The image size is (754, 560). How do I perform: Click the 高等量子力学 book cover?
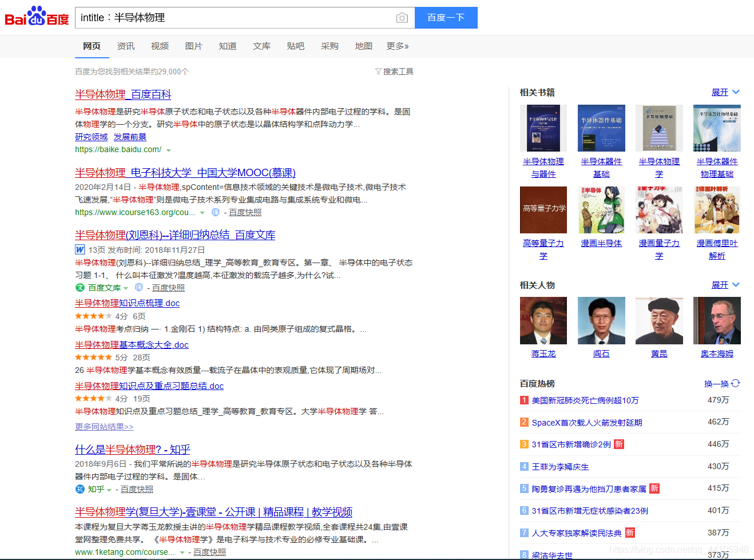pyautogui.click(x=543, y=210)
